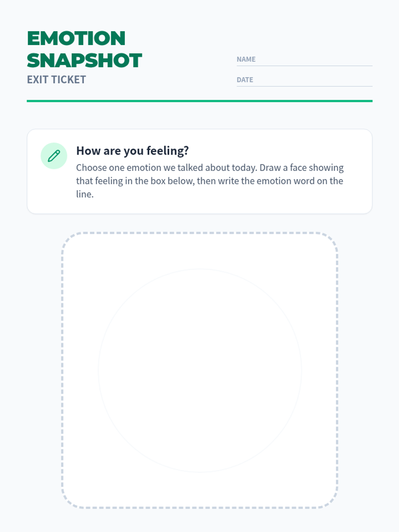Click the word 'feeling?' in the heading
399x532 pixels.
click(168, 151)
